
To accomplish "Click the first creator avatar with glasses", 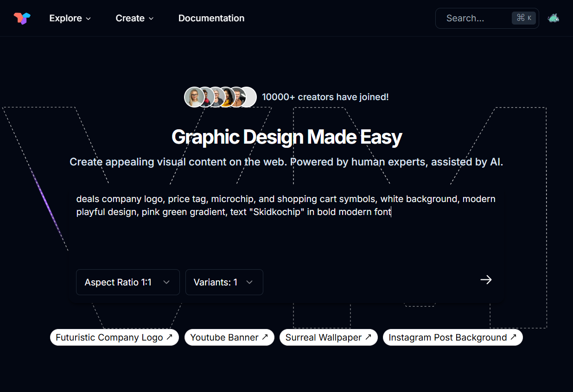I will tap(194, 97).
